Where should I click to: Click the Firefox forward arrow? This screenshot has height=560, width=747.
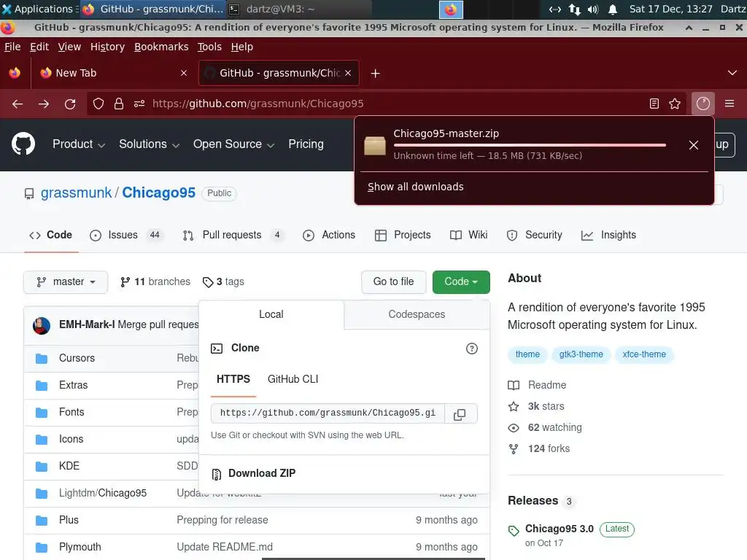[44, 104]
